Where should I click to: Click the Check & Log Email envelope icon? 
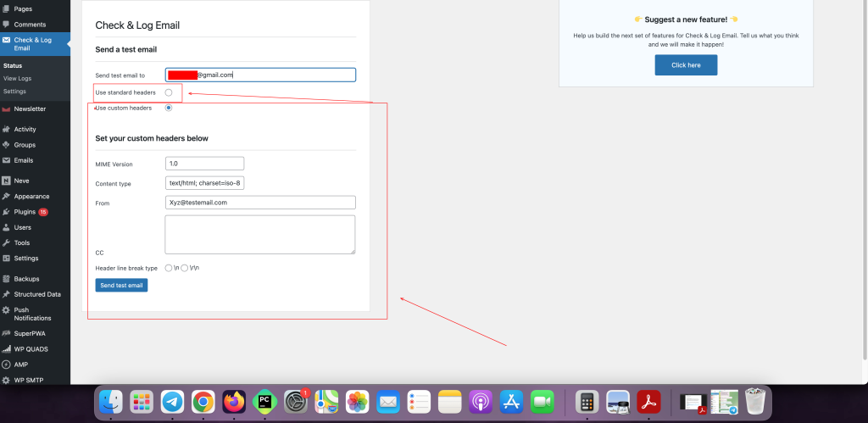(6, 40)
